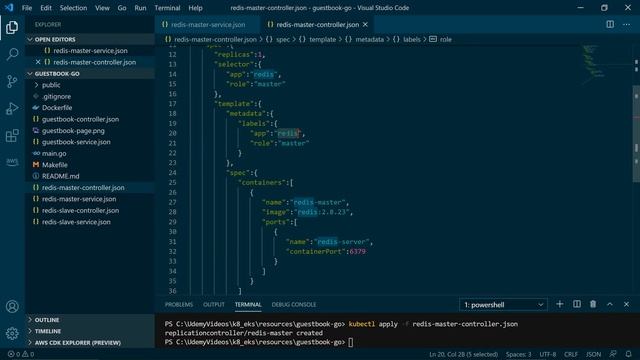The height and width of the screenshot is (360, 640).
Task: Click the spec breadcrumb item
Action: [x=283, y=39]
